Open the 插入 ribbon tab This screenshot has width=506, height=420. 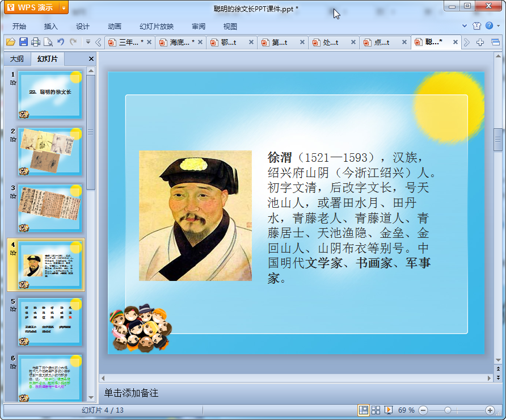pyautogui.click(x=50, y=27)
